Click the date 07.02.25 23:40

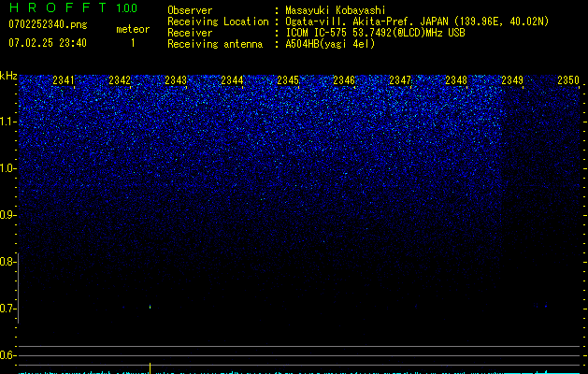48,43
